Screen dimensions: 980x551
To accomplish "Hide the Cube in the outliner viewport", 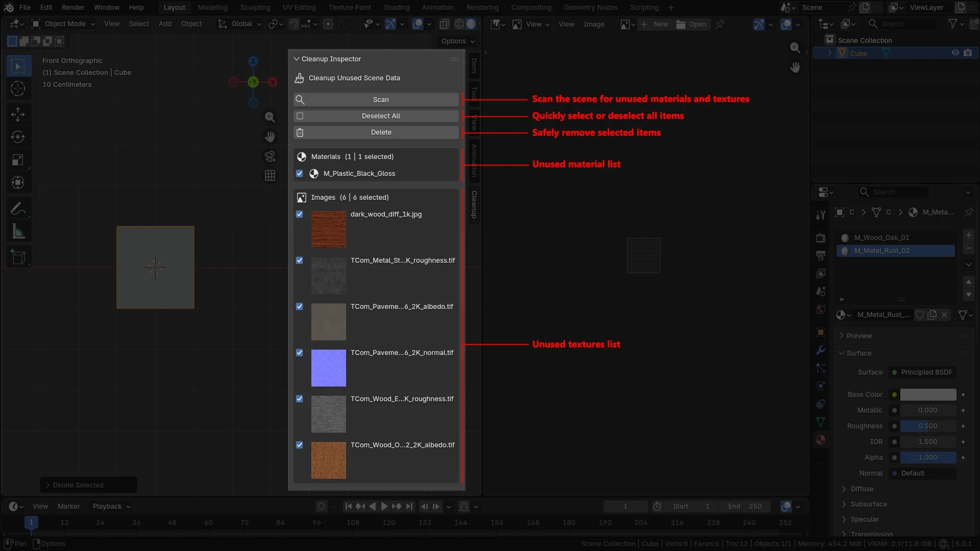I will point(955,53).
